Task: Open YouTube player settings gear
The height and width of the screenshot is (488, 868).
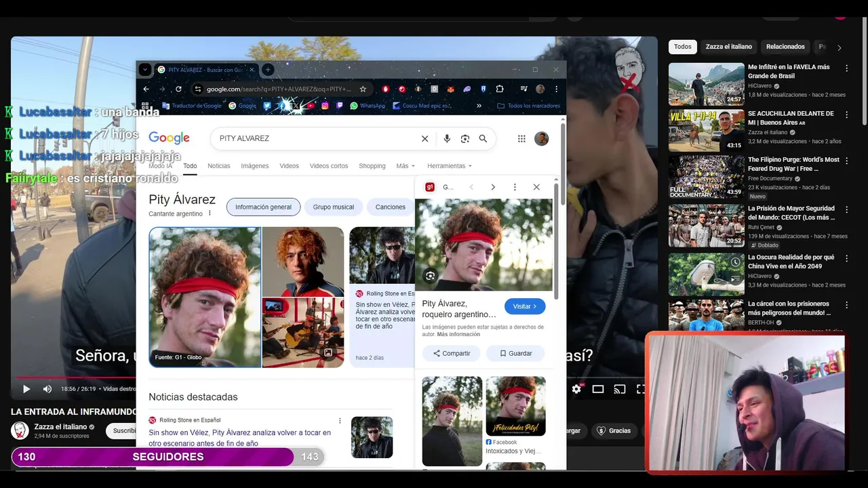Action: pyautogui.click(x=576, y=389)
